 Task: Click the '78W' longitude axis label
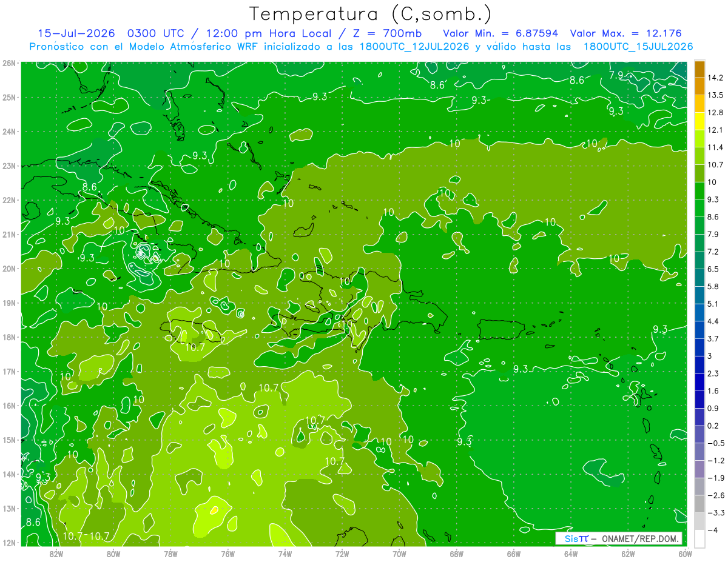point(170,554)
